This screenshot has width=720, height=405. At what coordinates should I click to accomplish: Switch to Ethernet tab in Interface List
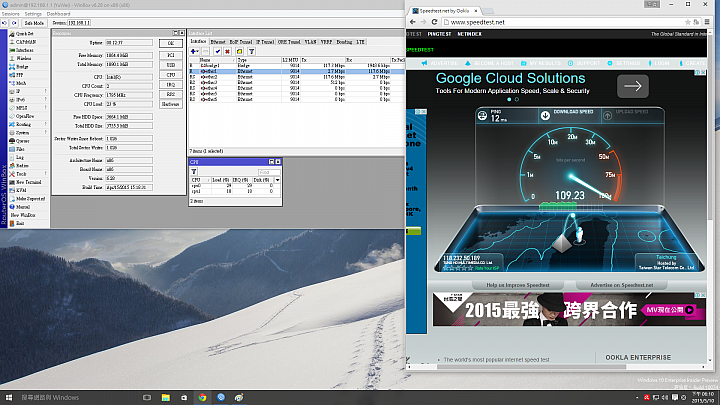point(218,42)
